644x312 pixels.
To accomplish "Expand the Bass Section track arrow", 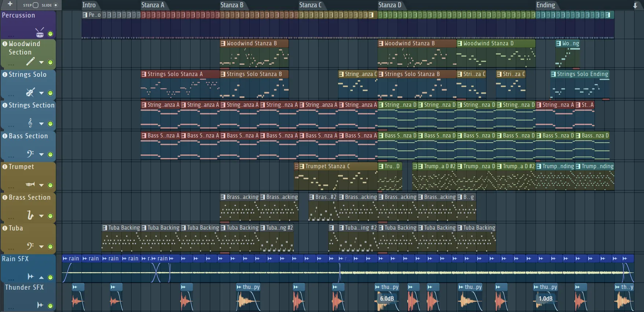I will pyautogui.click(x=41, y=155).
